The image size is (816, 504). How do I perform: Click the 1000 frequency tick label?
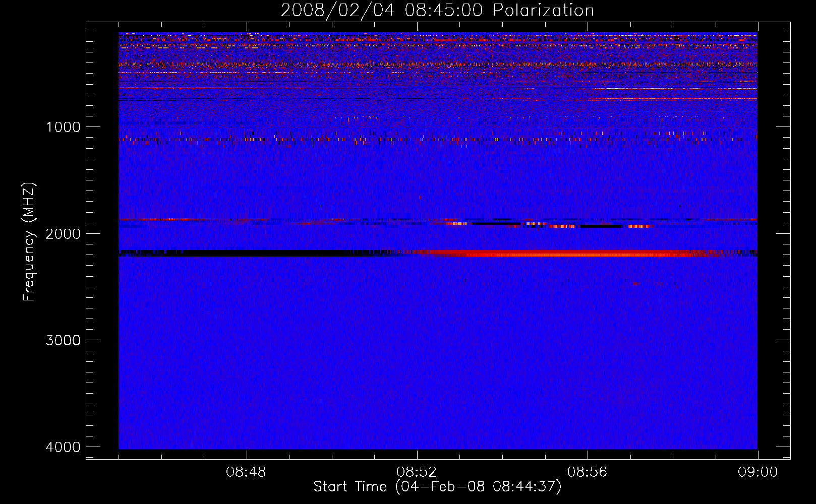[x=63, y=127]
